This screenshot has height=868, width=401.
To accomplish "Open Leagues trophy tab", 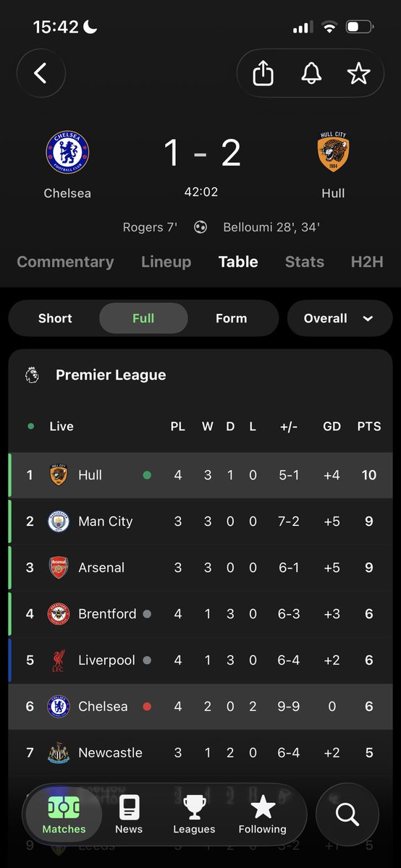I will click(194, 814).
